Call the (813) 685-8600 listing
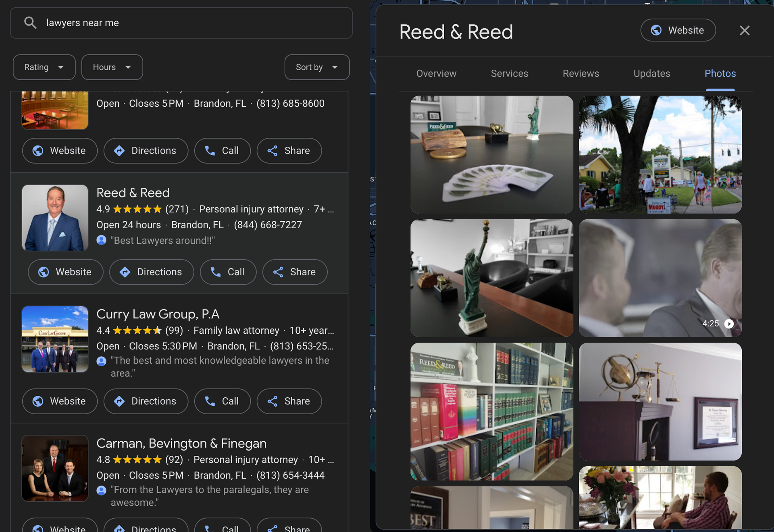Viewport: 774px width, 532px height. coord(223,151)
